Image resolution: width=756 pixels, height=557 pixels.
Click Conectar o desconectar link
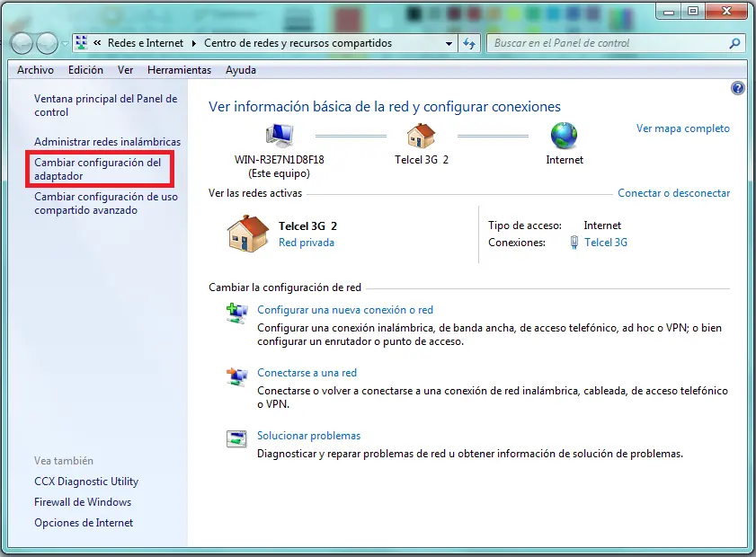coord(673,193)
